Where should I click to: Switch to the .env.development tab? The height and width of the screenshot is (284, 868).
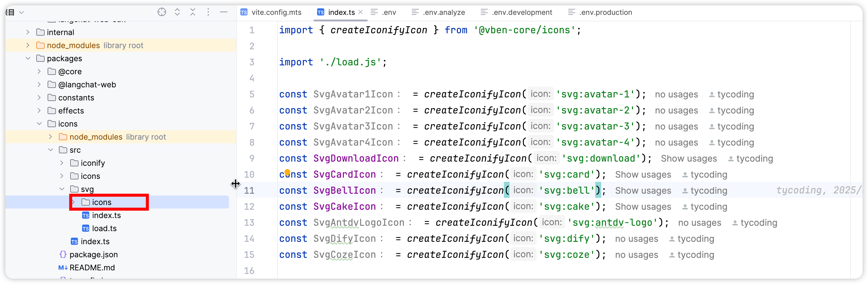tap(521, 12)
